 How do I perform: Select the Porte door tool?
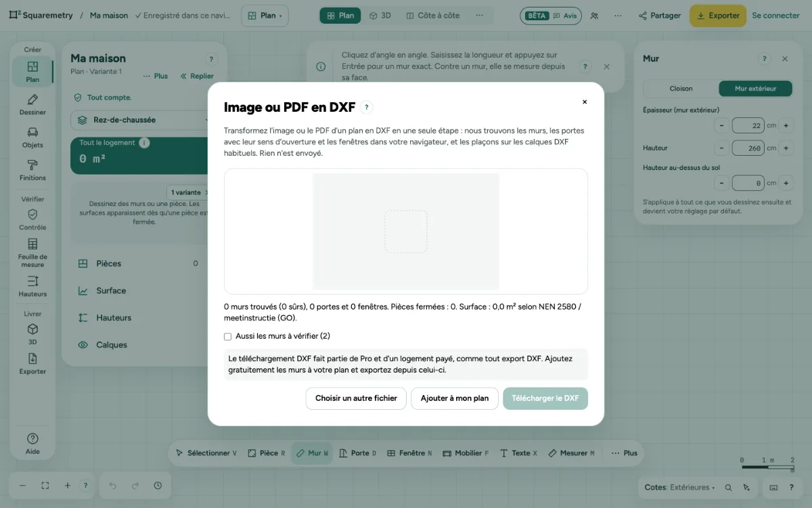pyautogui.click(x=357, y=453)
